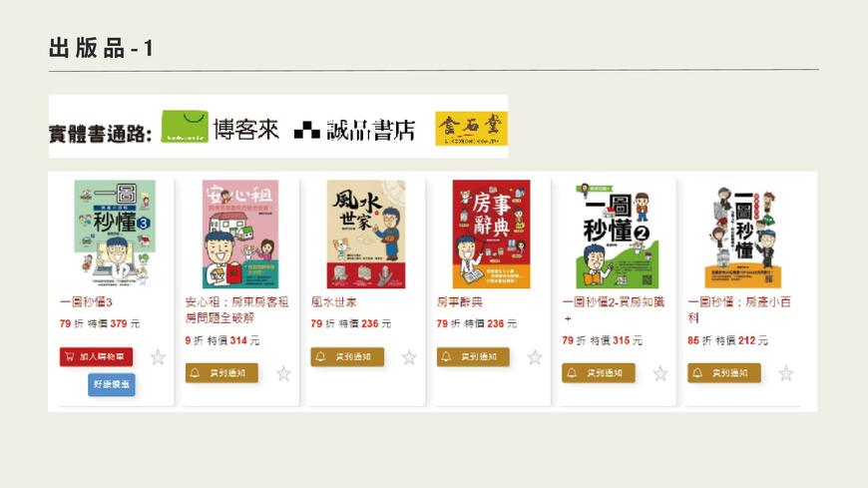This screenshot has width=868, height=488.
Task: Click the star beside 房事辭典
Action: pos(535,357)
